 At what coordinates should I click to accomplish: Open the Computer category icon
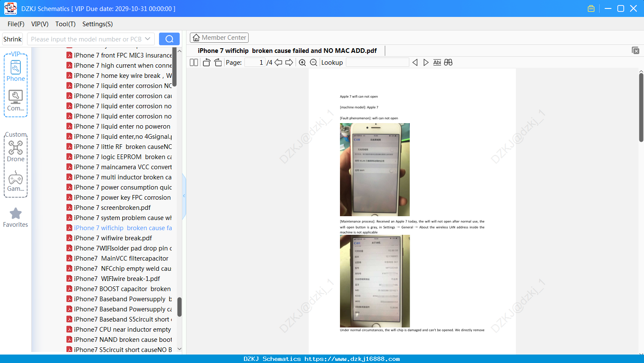coord(16,101)
